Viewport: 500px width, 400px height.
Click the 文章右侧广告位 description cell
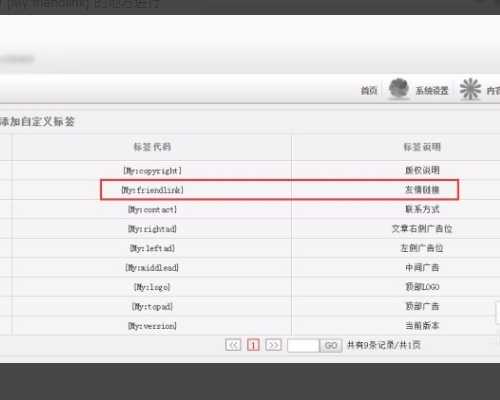(422, 229)
